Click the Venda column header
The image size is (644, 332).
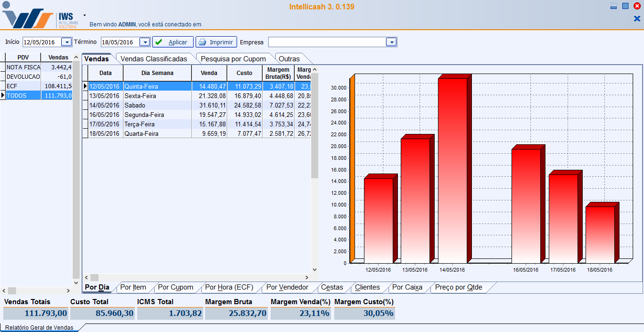point(209,73)
